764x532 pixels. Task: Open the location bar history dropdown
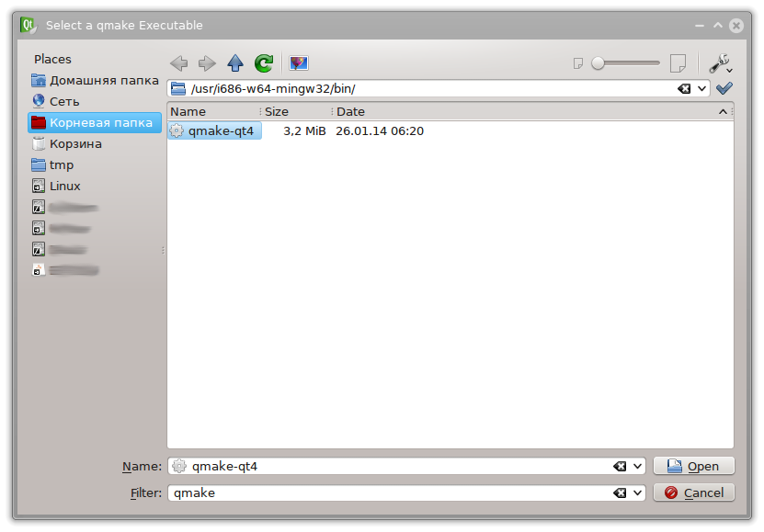(x=703, y=88)
